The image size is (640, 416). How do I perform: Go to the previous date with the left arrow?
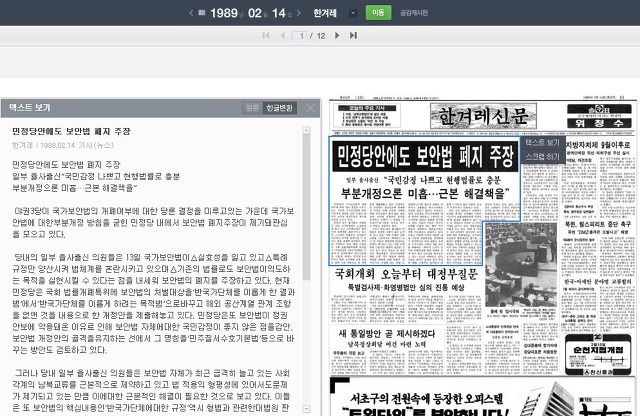pyautogui.click(x=191, y=13)
